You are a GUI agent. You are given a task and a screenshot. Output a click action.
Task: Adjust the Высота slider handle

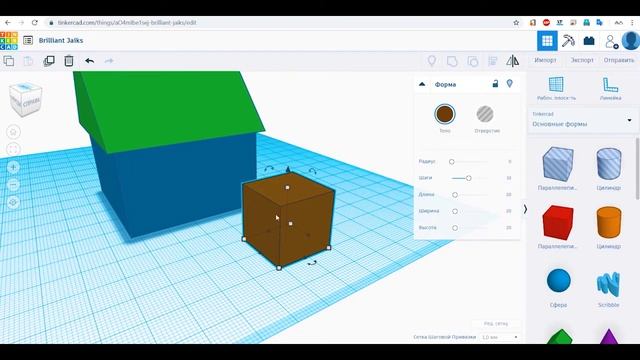coord(455,228)
